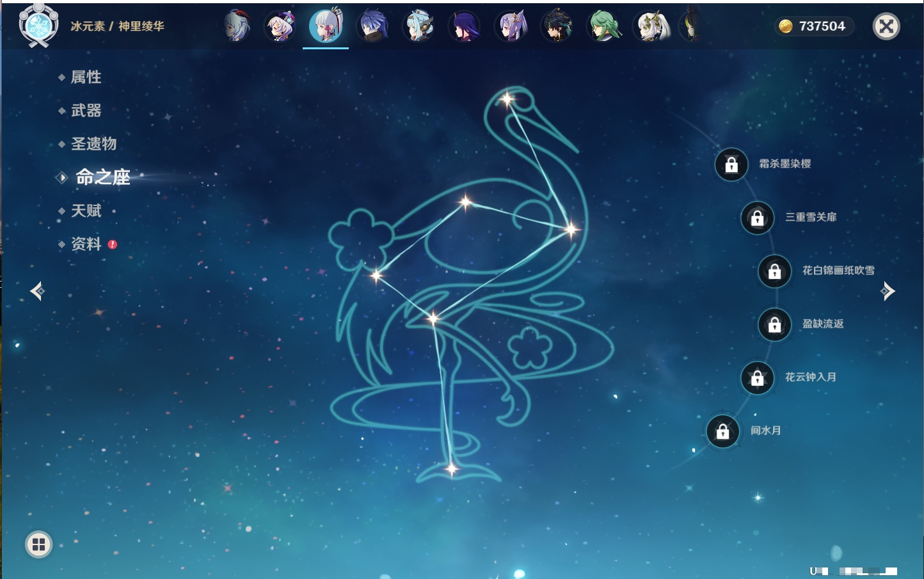This screenshot has height=579, width=924.
Task: Click the 霜杀墨染樱 label text
Action: tap(785, 164)
